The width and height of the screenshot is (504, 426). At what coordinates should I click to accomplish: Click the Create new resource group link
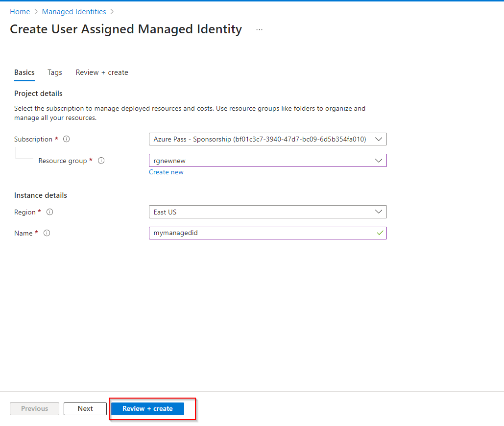tap(166, 172)
